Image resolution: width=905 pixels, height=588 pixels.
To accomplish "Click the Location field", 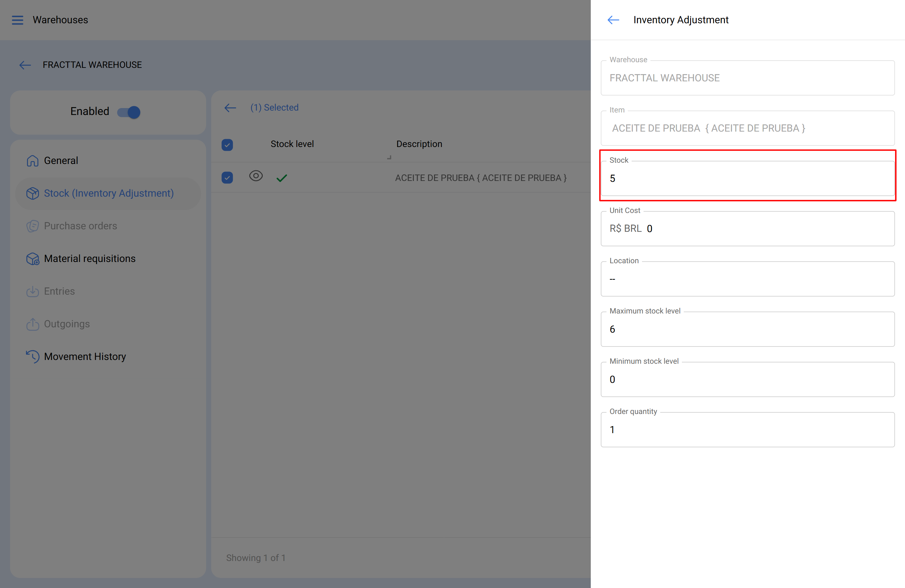I will (747, 279).
